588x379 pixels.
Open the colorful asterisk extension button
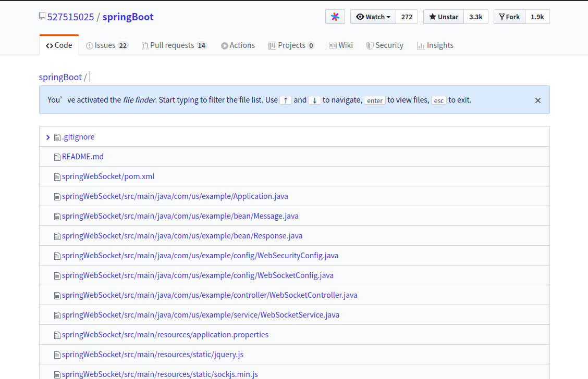pyautogui.click(x=335, y=17)
